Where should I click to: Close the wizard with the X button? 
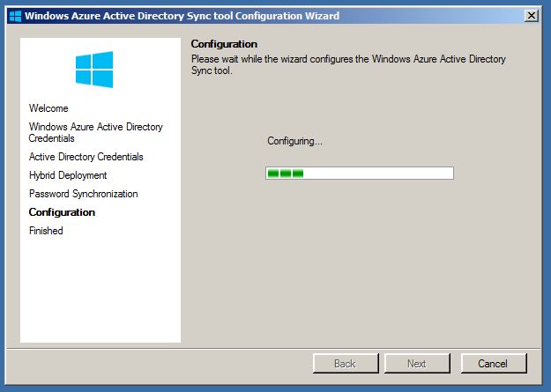point(532,16)
